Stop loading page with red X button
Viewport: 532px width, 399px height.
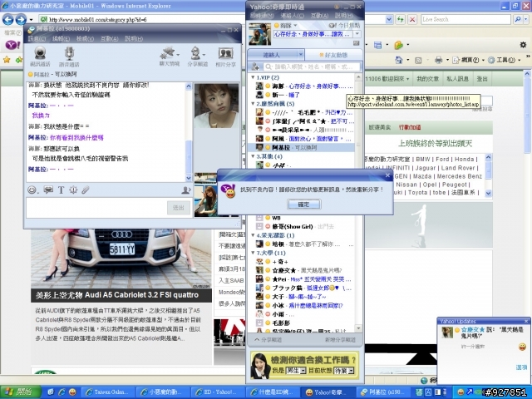point(412,19)
